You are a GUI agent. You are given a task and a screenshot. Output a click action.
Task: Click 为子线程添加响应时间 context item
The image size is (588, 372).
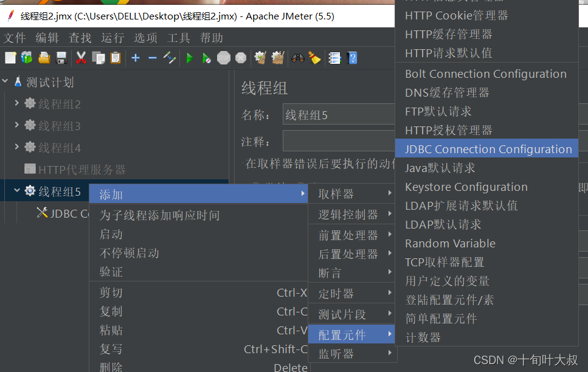[198, 215]
